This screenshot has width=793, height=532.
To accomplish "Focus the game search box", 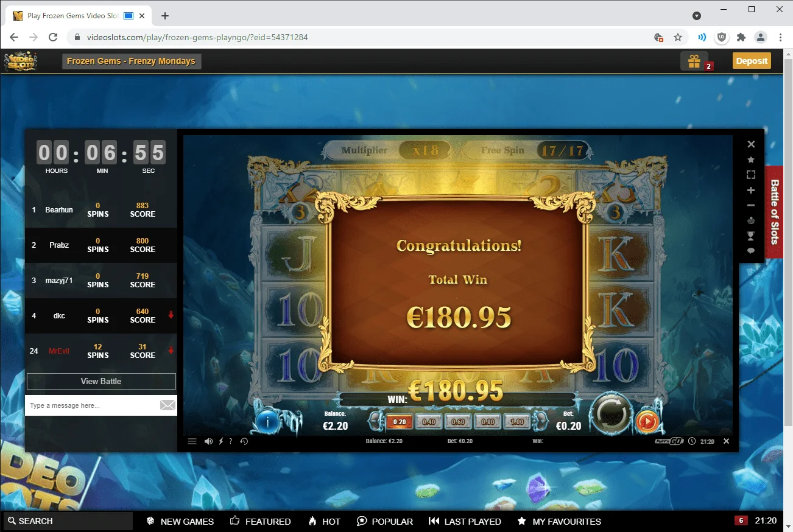I will click(68, 521).
